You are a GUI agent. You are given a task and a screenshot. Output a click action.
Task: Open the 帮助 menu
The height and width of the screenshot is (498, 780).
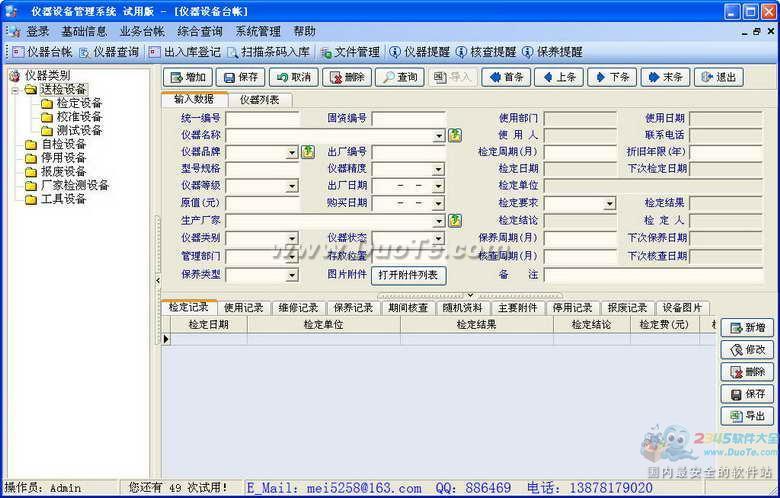tap(304, 31)
